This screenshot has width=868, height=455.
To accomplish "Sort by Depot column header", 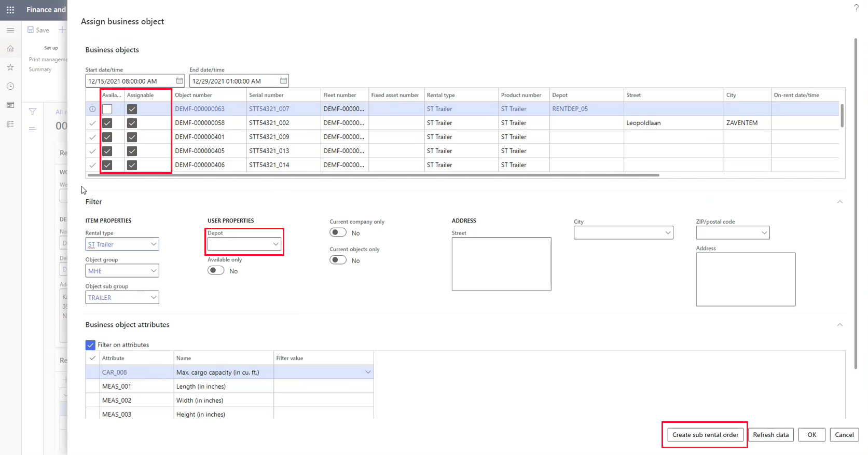I will (560, 95).
